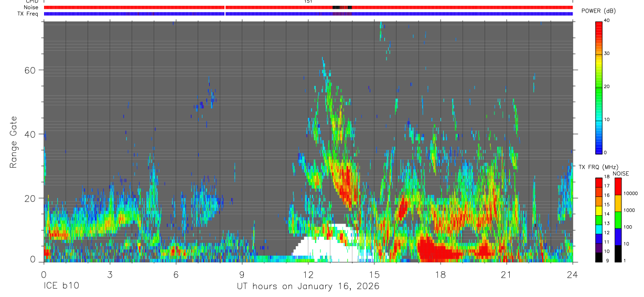This screenshot has height=297, width=644.
Task: Pick the black NOISE swatch above 1
Action: point(618,252)
